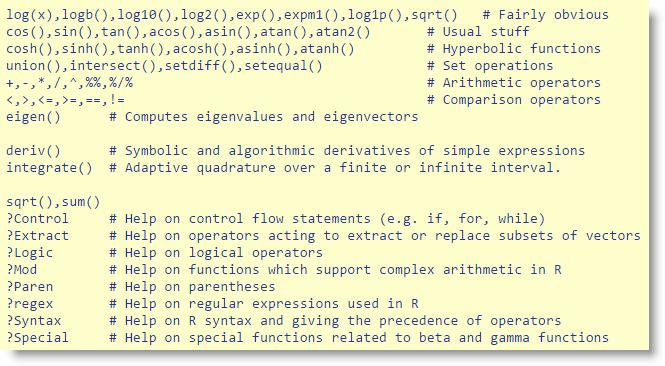Click the ?Extract help entry
The width and height of the screenshot is (665, 366).
point(37,236)
